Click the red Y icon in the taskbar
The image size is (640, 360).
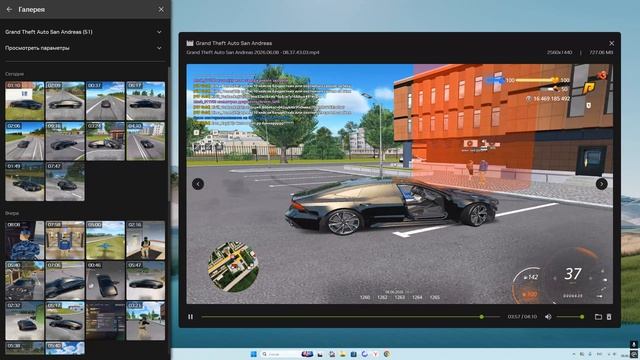(x=376, y=354)
